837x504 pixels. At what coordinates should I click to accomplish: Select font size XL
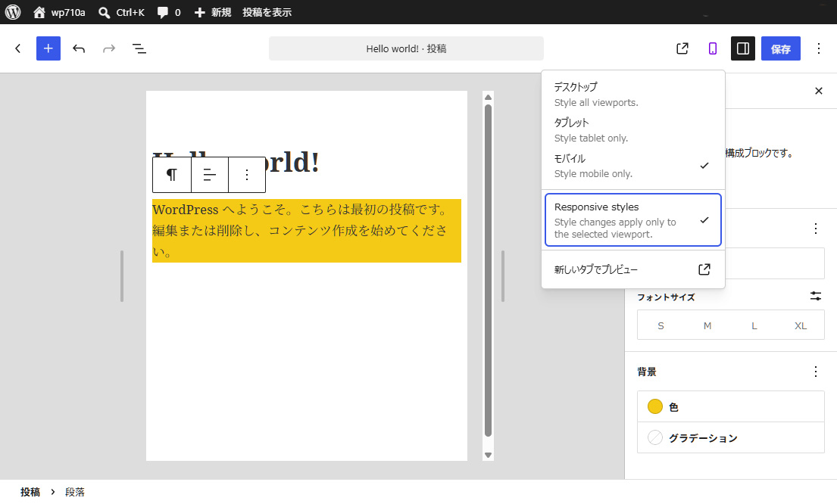[x=800, y=325]
